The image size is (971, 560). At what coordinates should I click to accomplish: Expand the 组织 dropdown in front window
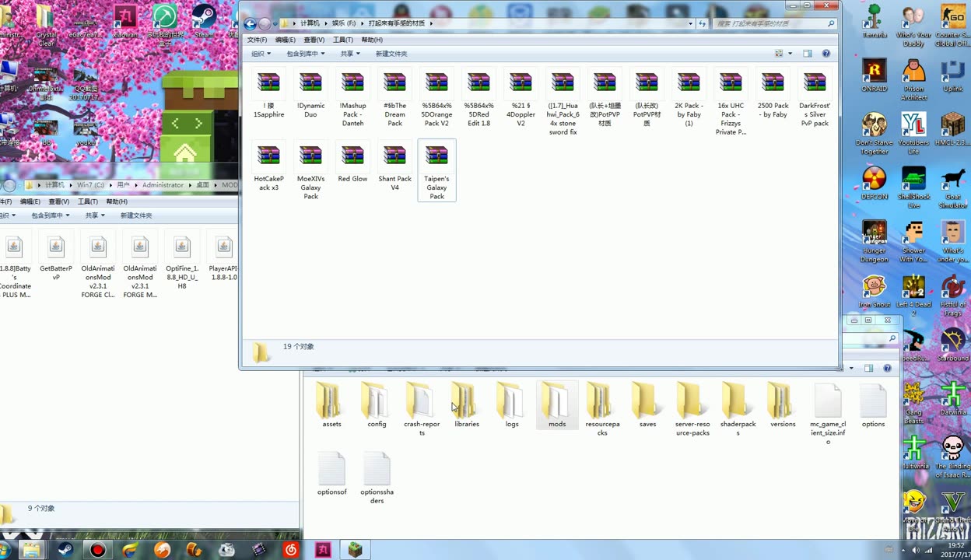click(x=261, y=54)
